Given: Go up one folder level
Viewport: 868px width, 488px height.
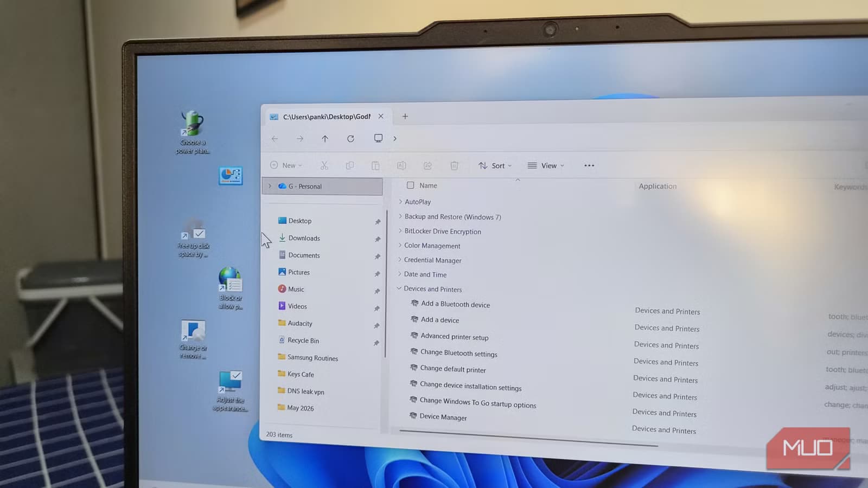Looking at the screenshot, I should pos(325,139).
